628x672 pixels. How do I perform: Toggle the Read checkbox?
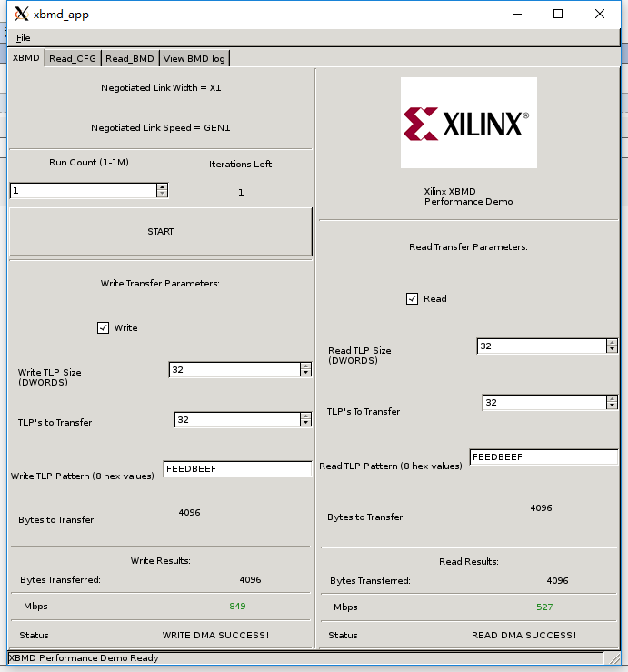pos(412,298)
